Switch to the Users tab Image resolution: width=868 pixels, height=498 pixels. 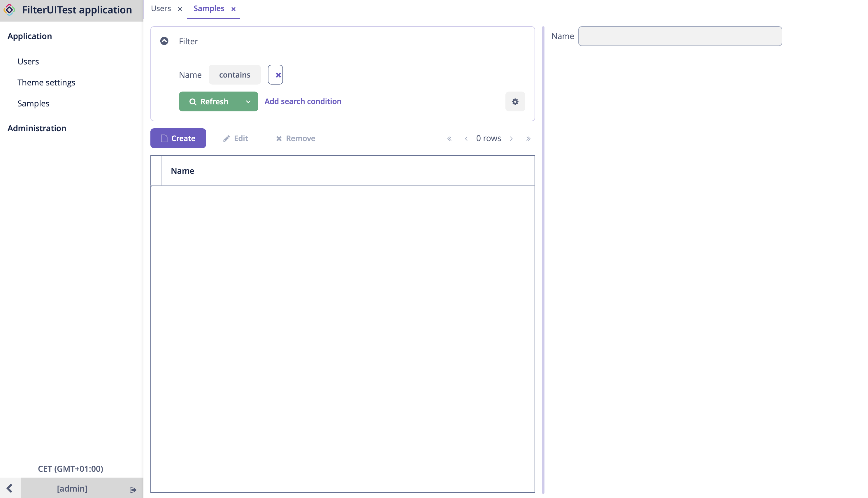point(160,8)
